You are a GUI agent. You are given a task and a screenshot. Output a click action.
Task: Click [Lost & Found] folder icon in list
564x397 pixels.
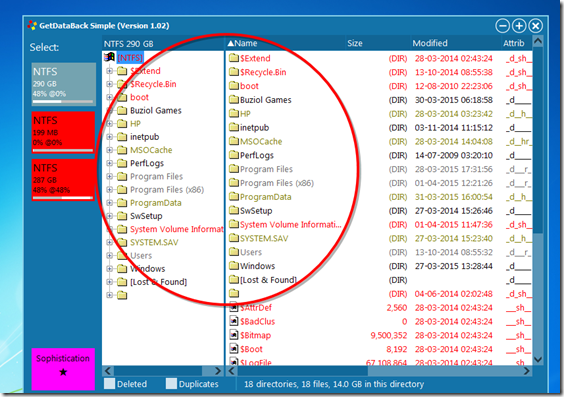coord(234,280)
